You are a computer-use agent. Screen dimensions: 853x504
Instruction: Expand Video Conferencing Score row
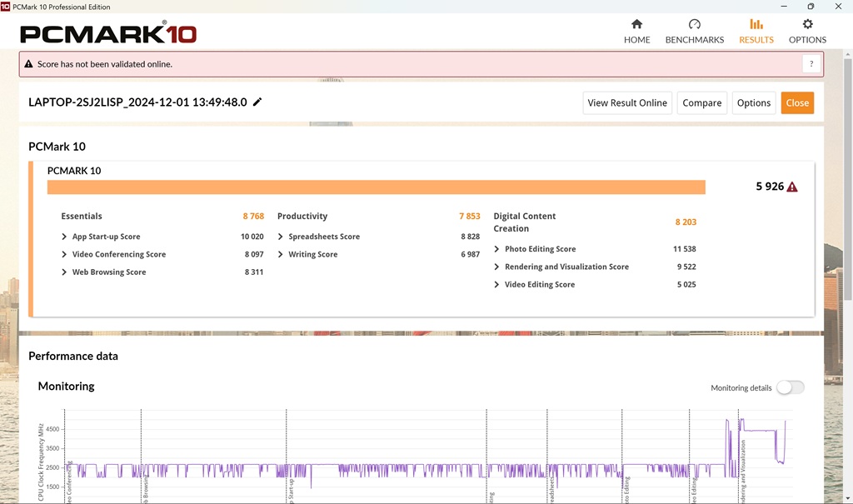[x=64, y=254]
